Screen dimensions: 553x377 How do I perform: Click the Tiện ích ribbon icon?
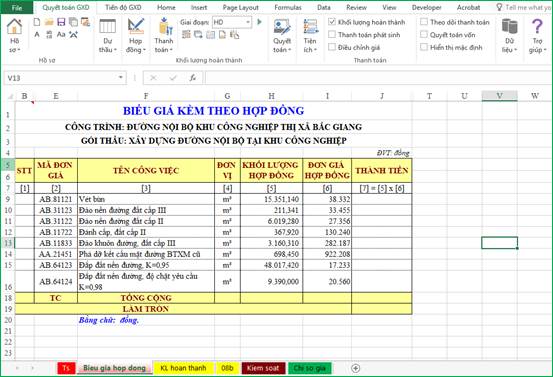point(310,27)
